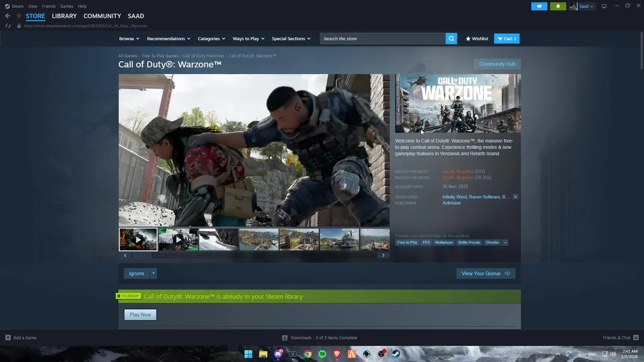This screenshot has width=644, height=362.
Task: Click the Ignore button
Action: pyautogui.click(x=136, y=274)
